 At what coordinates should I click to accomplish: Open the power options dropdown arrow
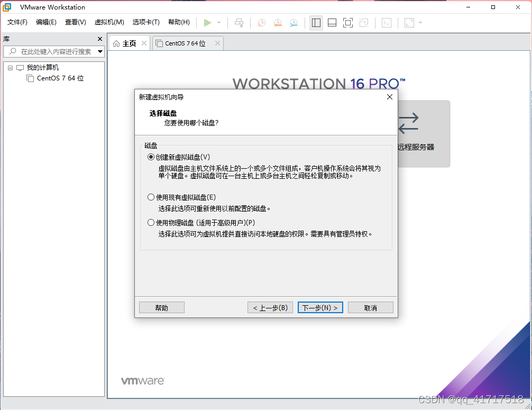(219, 23)
